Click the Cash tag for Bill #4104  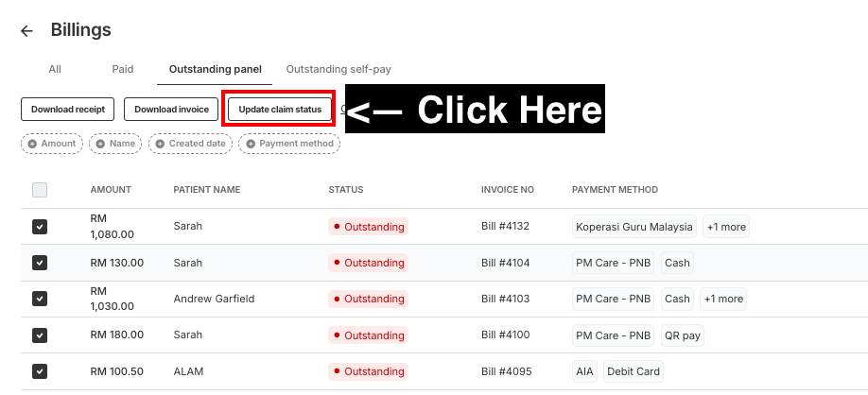[677, 263]
